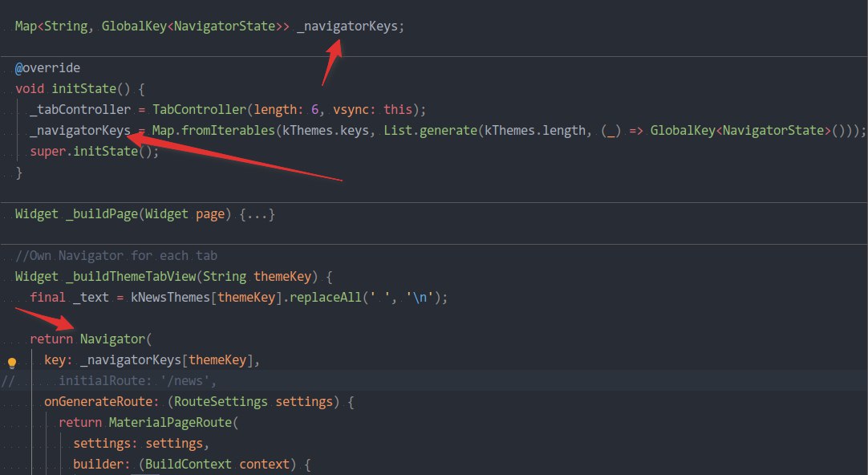This screenshot has width=868, height=475.
Task: Click the page parameter in _buildPage
Action: (210, 214)
